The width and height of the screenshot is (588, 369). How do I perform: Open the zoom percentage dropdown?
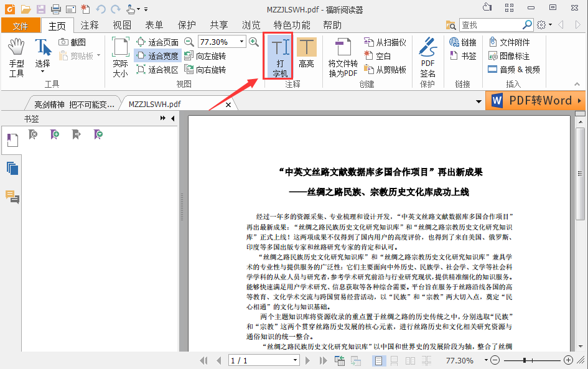click(x=243, y=42)
